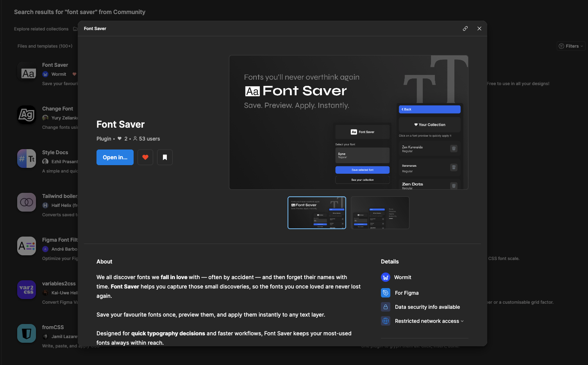Click the likes count beside the heart
Viewport: 588px width, 365px height.
(126, 139)
